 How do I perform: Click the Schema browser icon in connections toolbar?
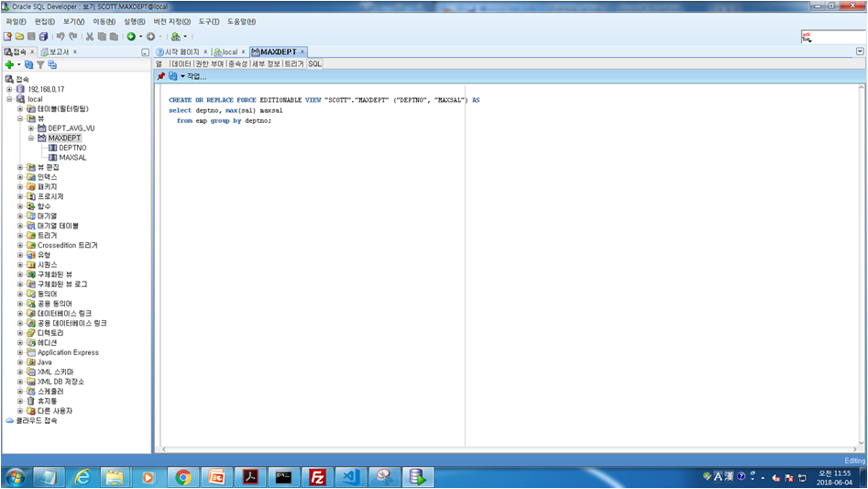(52, 65)
